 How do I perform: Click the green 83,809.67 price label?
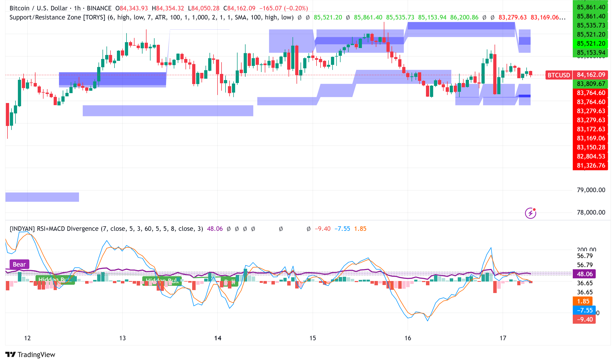(x=591, y=84)
